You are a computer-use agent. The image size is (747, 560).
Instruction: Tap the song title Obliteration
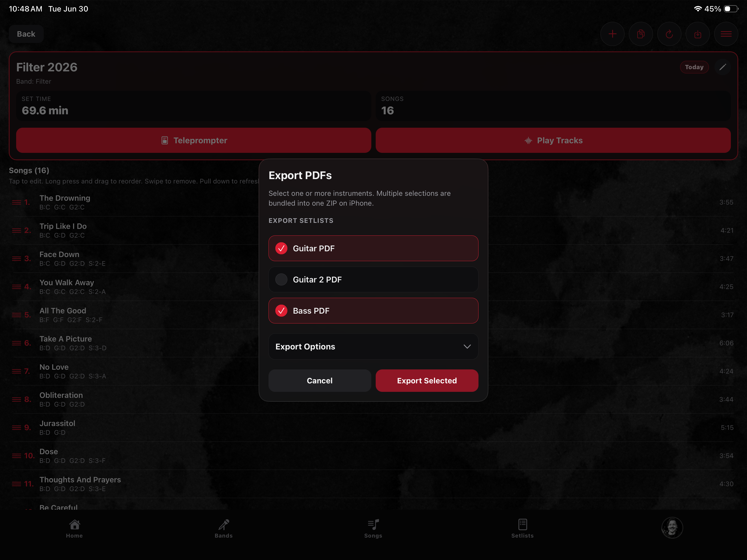coord(61,395)
